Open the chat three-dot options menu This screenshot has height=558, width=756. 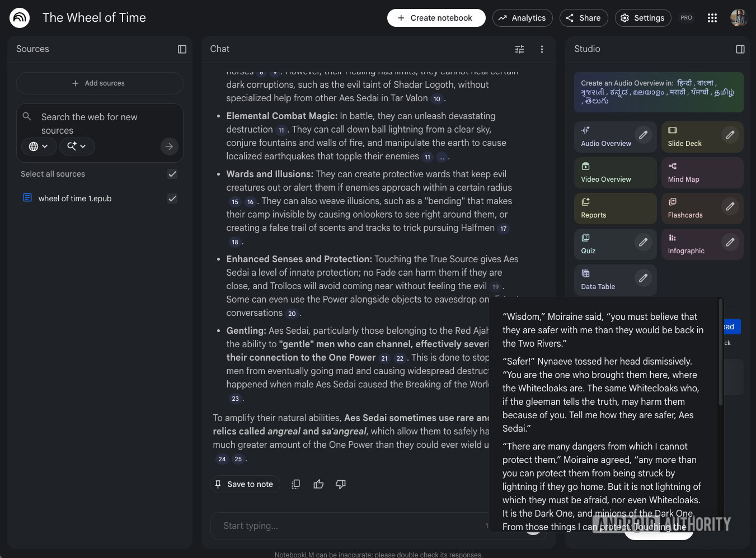[x=542, y=49]
